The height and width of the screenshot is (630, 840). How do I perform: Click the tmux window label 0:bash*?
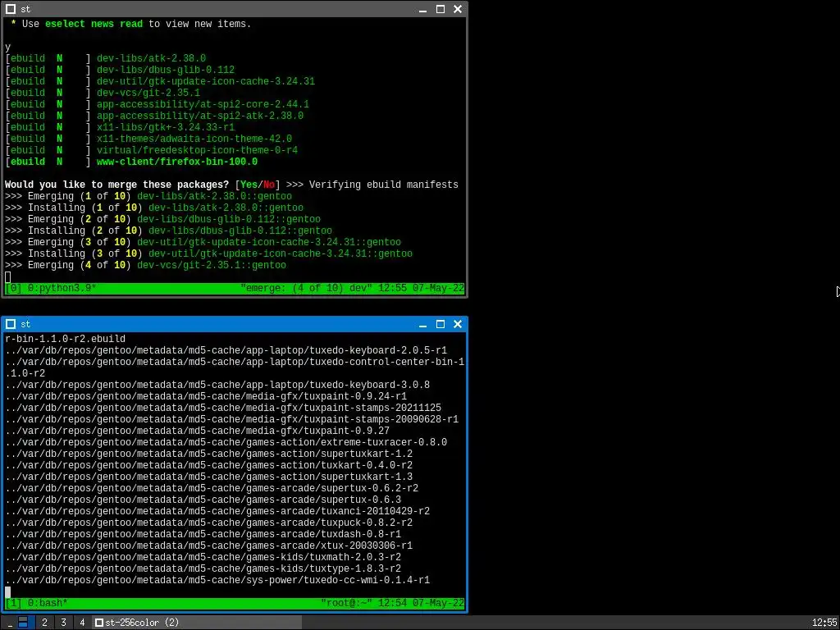point(48,603)
